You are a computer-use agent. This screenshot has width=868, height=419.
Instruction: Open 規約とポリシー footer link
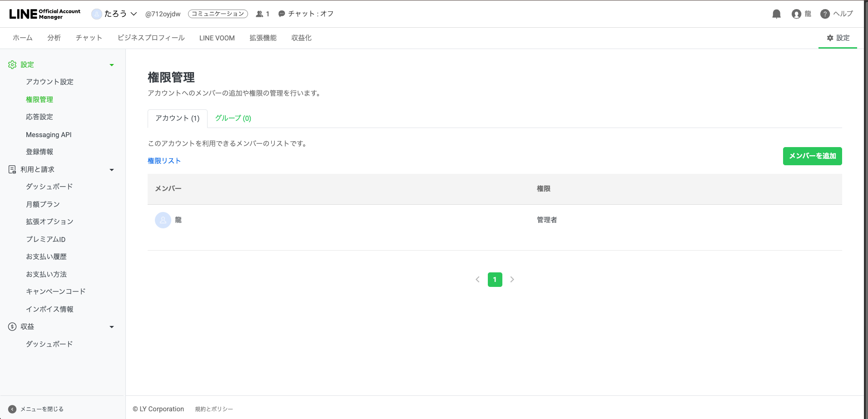214,409
